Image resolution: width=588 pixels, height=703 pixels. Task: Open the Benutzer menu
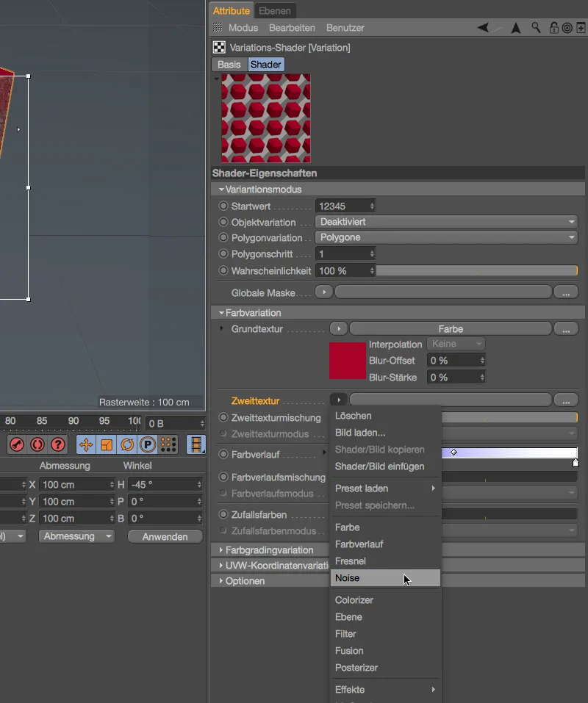point(345,28)
